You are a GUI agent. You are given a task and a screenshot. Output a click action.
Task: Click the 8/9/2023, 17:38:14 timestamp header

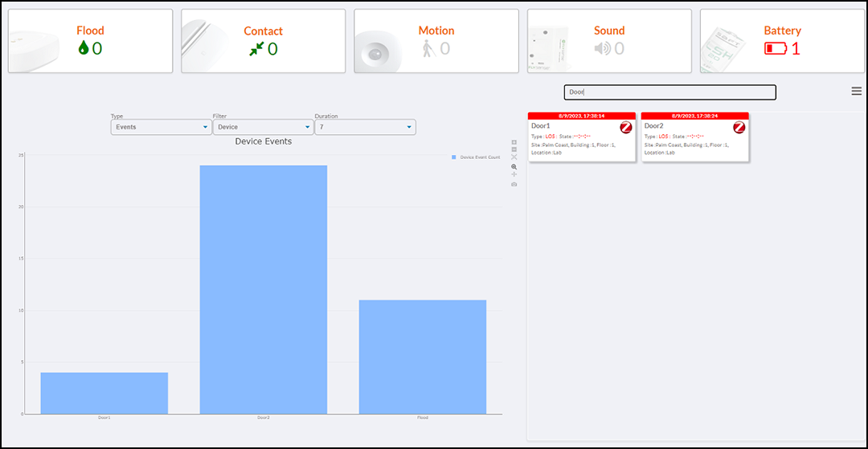coord(582,116)
